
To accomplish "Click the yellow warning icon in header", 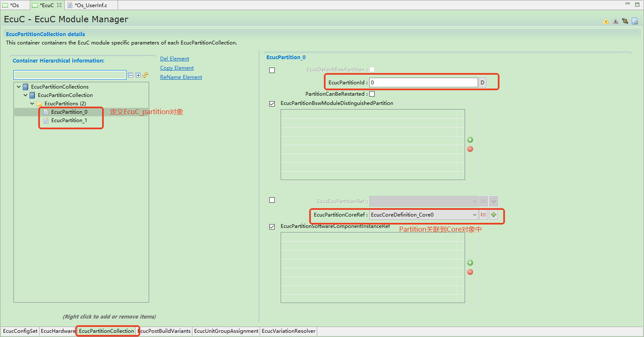I will coord(606,21).
